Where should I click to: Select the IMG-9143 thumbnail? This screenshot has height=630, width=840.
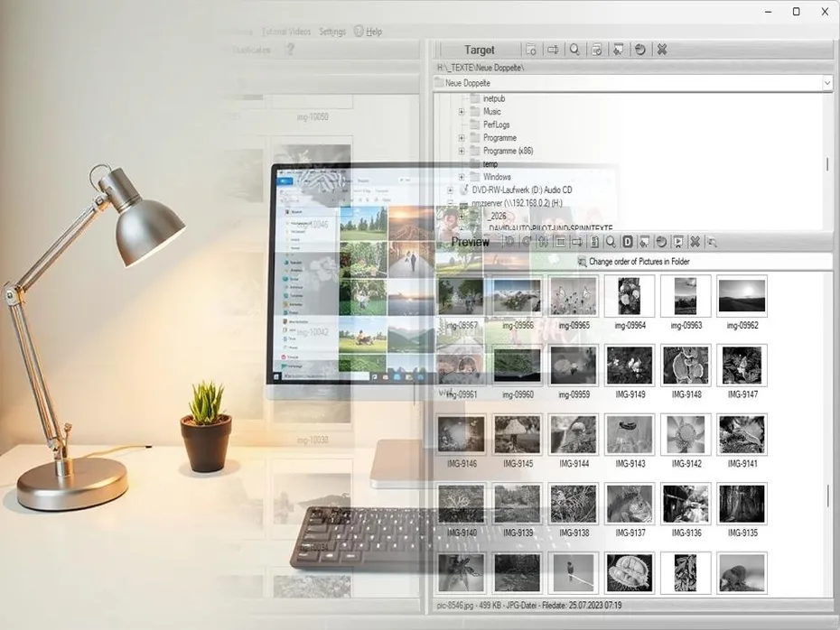pyautogui.click(x=629, y=434)
